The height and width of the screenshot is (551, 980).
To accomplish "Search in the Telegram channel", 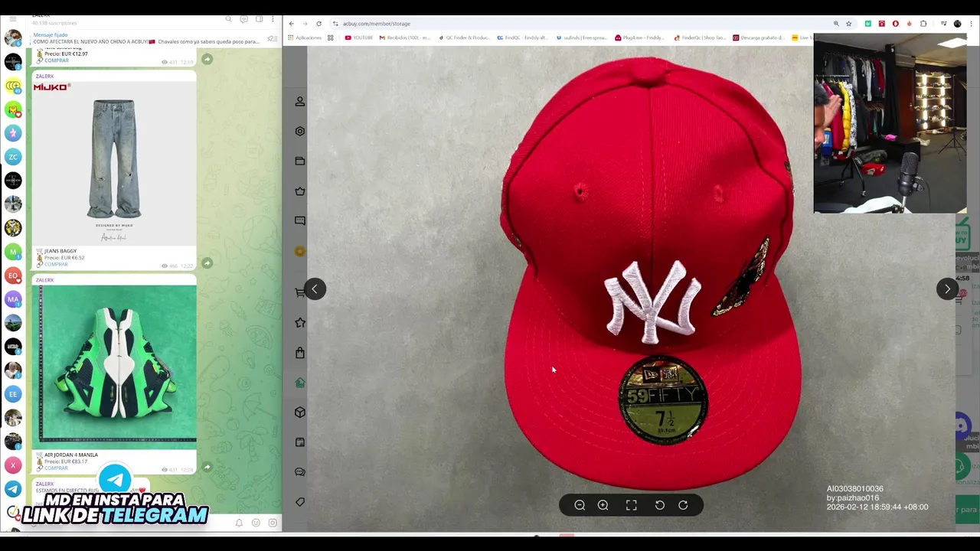I will [228, 19].
